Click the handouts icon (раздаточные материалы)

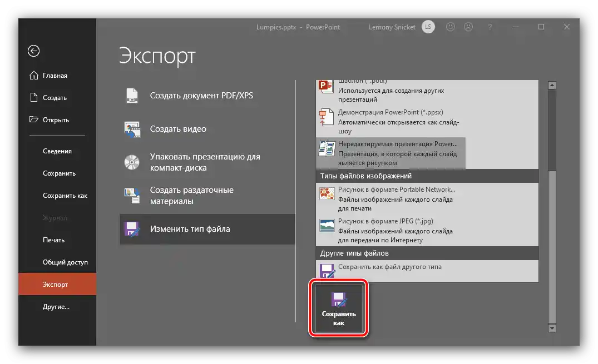click(x=132, y=195)
